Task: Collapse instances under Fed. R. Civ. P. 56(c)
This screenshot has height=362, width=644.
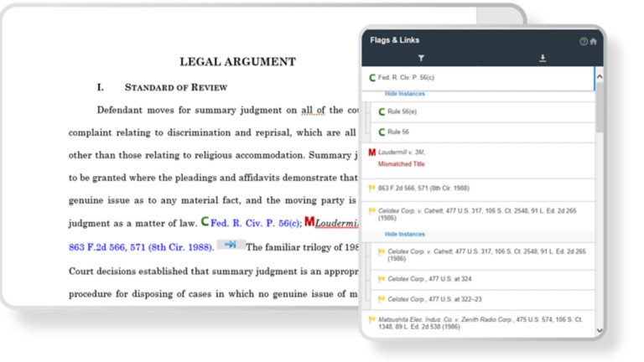Action: coord(404,94)
